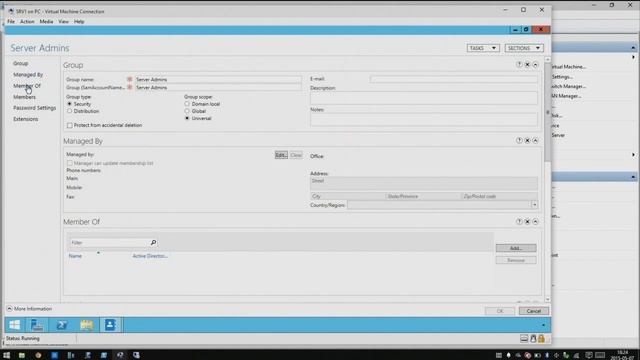Open the round orange app on host taskbar
This screenshot has width=640, height=360.
(x=38, y=355)
